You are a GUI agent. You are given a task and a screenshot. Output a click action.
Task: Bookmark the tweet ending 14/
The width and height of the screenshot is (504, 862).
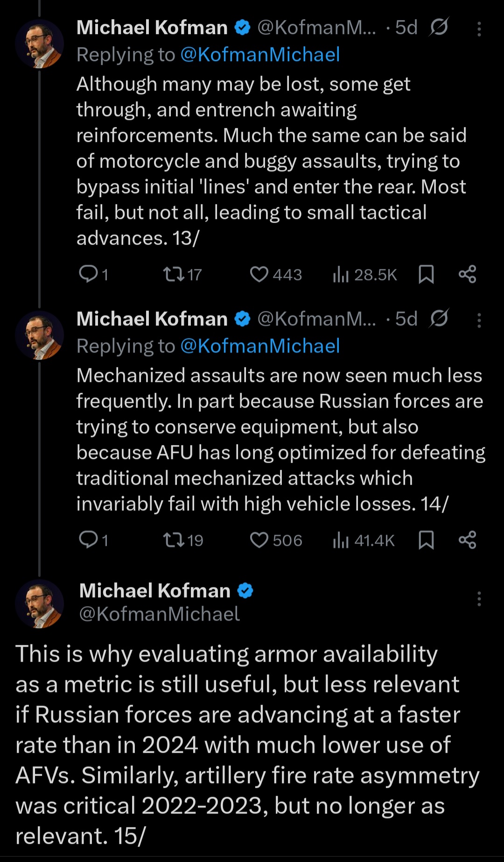pos(426,540)
